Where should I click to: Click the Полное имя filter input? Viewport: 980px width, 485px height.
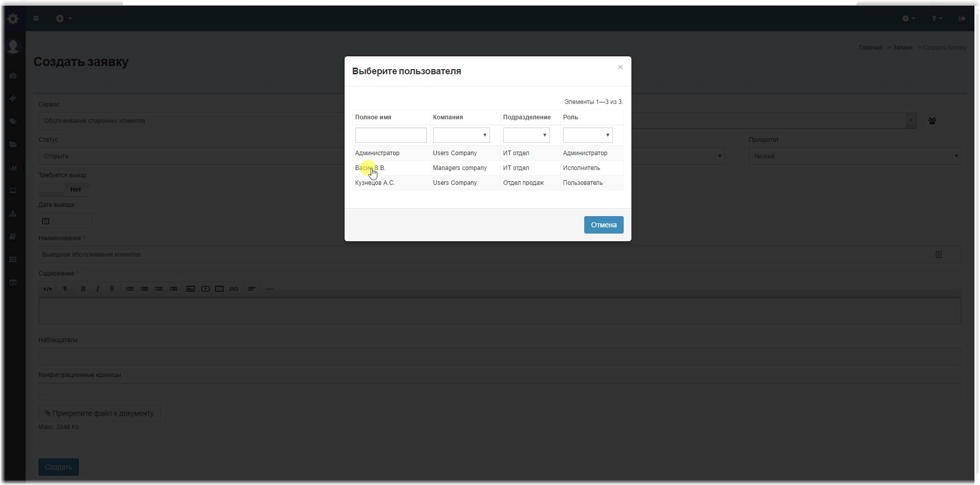coord(391,135)
